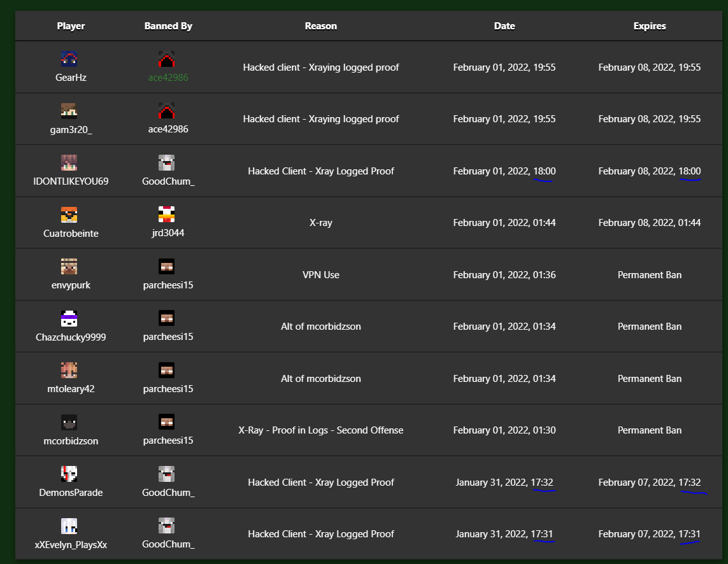Select date 'January 31, 2022, 17:32'
Viewport: 728px width, 564px height.
tap(504, 483)
